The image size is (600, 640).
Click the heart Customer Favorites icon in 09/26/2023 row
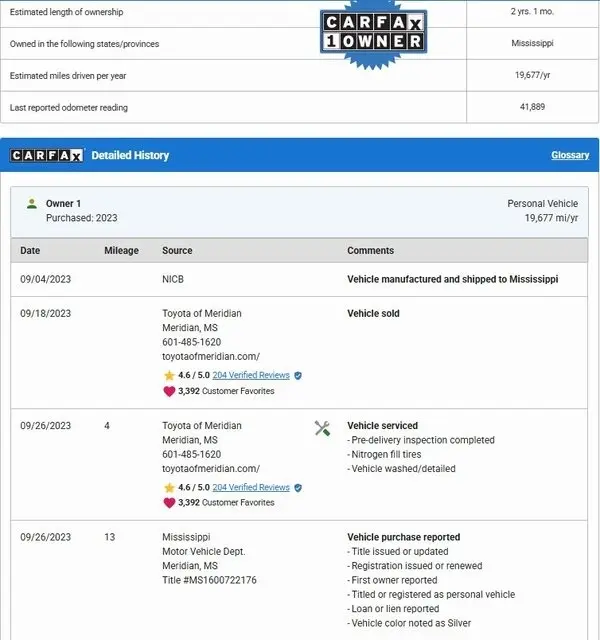[169, 503]
